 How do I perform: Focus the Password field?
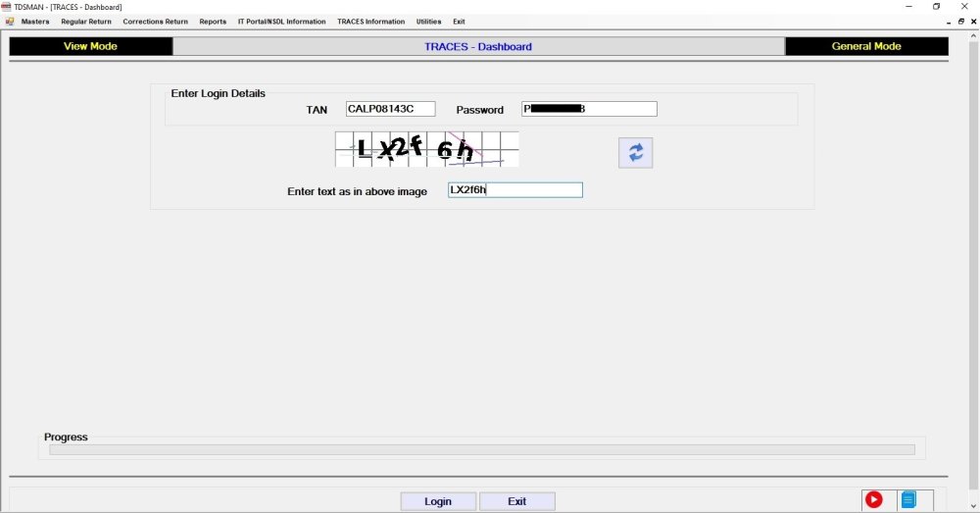click(x=589, y=109)
